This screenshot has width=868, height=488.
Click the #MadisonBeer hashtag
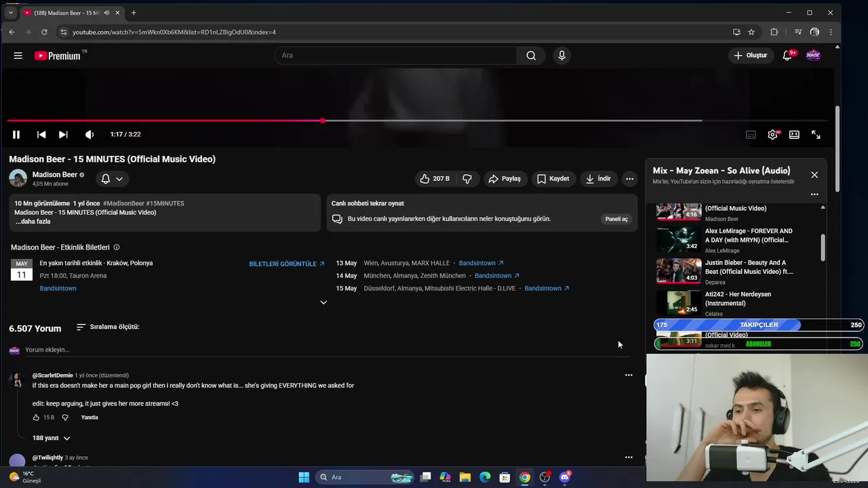(x=123, y=203)
